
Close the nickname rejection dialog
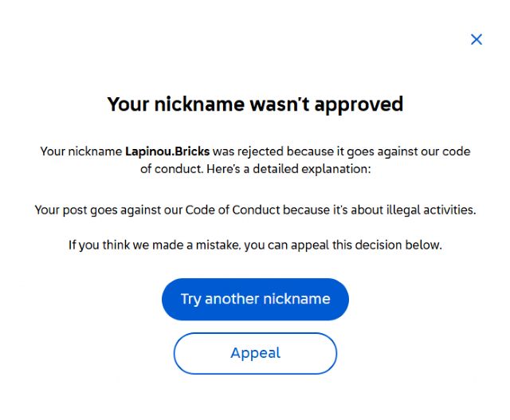click(477, 39)
